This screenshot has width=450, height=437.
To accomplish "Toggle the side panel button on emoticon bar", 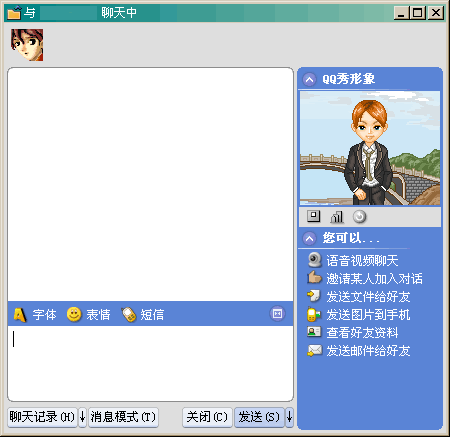I will coord(277,314).
